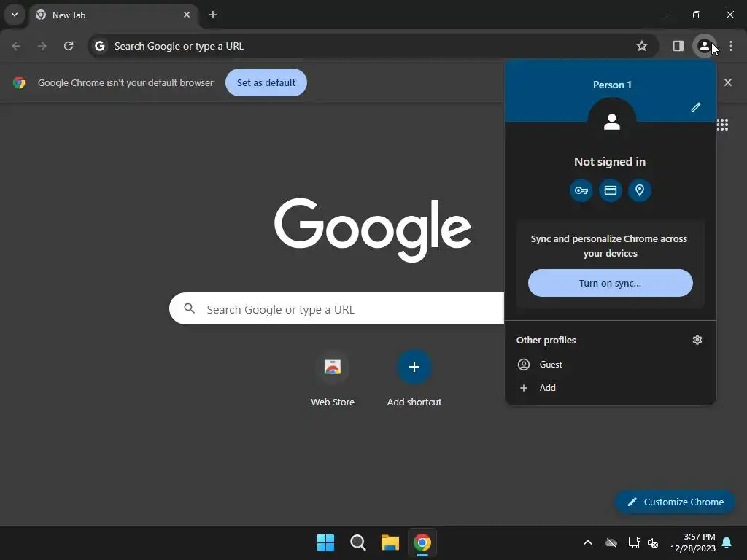Click the Google icon in address bar
This screenshot has height=560, width=747.
click(x=99, y=46)
